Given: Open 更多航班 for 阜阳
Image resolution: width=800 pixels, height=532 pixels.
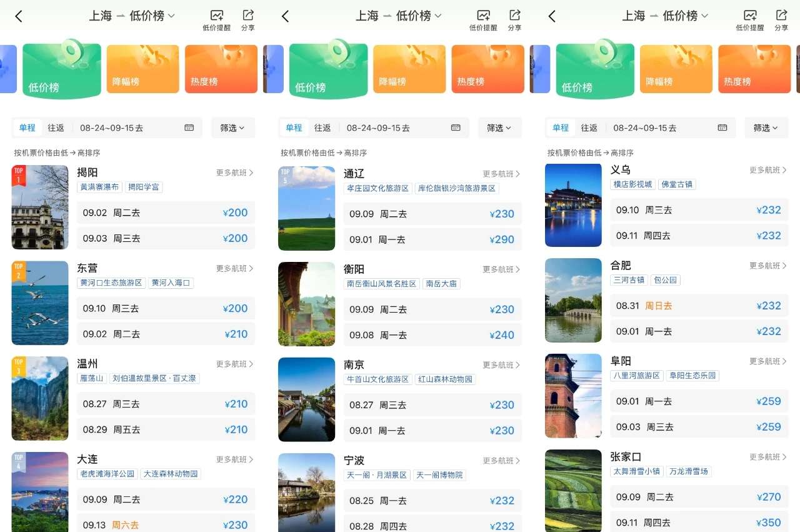Looking at the screenshot, I should click(769, 361).
